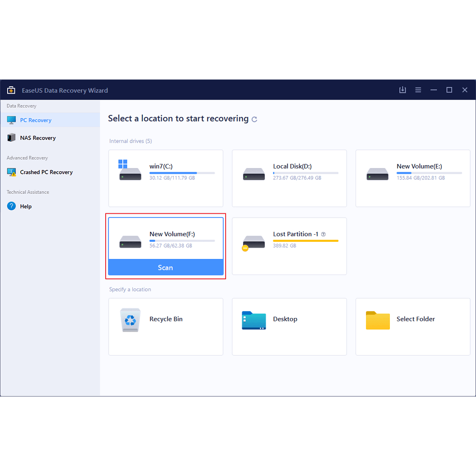Select the win7(C:) drive icon
Screen dimensions: 476x476
(130, 170)
